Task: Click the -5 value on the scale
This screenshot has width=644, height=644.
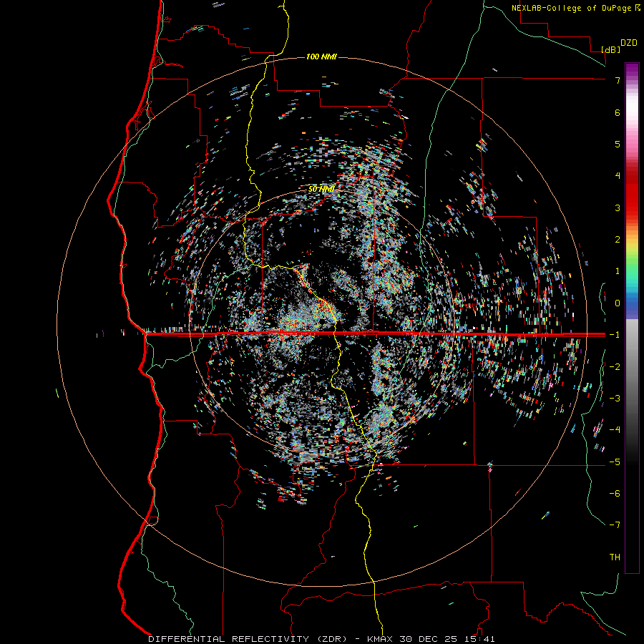Action: [615, 462]
